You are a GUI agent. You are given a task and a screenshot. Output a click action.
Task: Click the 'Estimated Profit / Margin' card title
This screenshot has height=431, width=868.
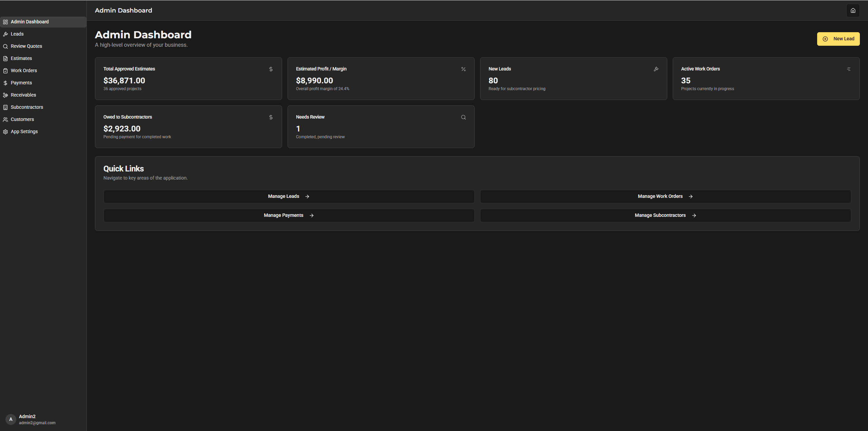point(321,69)
